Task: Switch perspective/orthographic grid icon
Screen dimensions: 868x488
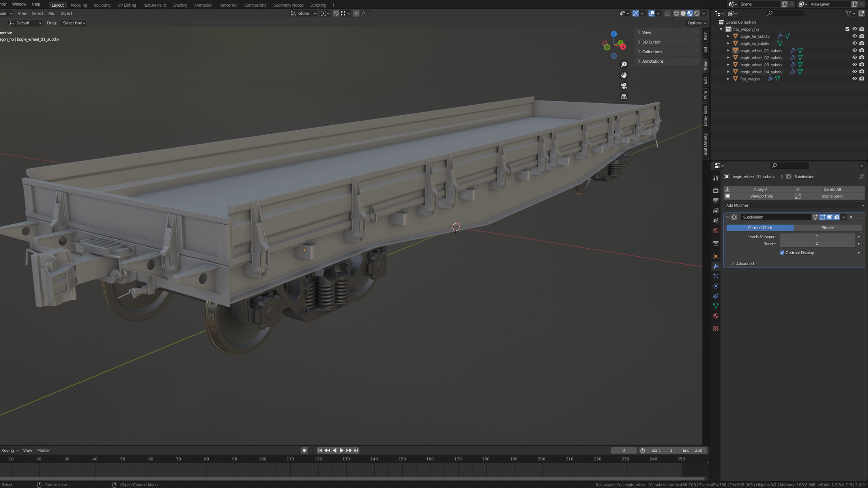Action: pos(624,97)
